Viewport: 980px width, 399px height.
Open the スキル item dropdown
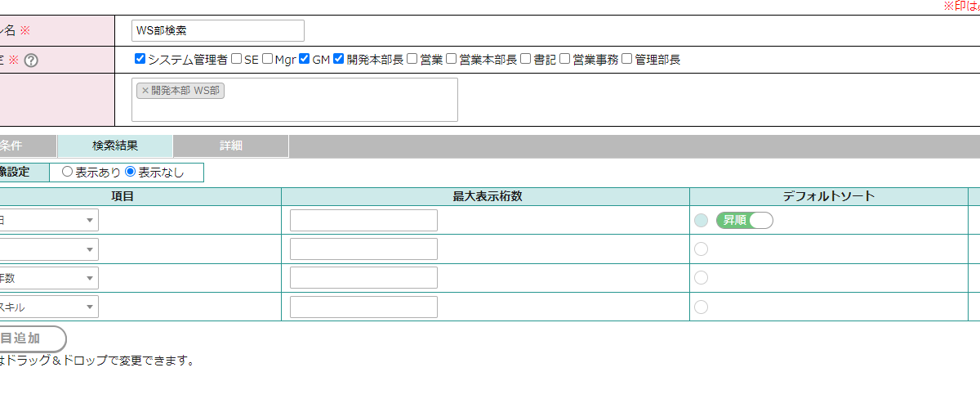pyautogui.click(x=49, y=307)
